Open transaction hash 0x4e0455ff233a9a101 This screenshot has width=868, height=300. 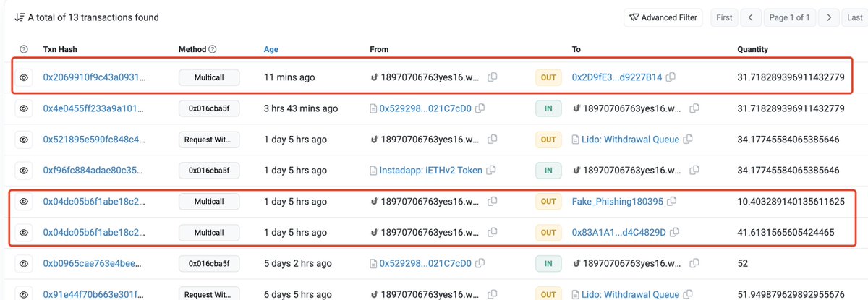pos(93,108)
